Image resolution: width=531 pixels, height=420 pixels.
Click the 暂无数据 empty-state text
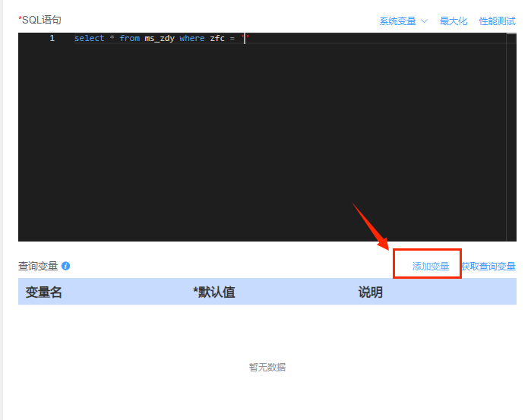click(x=267, y=367)
